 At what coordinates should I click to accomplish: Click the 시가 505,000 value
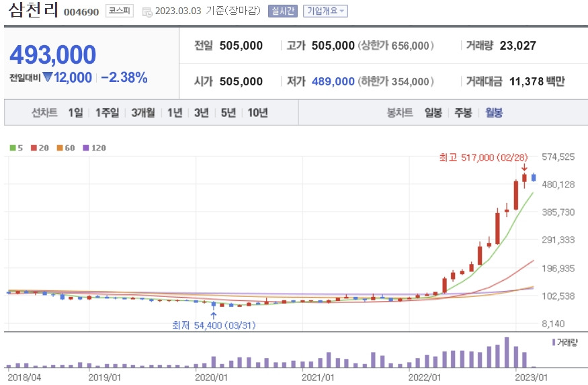pyautogui.click(x=241, y=81)
